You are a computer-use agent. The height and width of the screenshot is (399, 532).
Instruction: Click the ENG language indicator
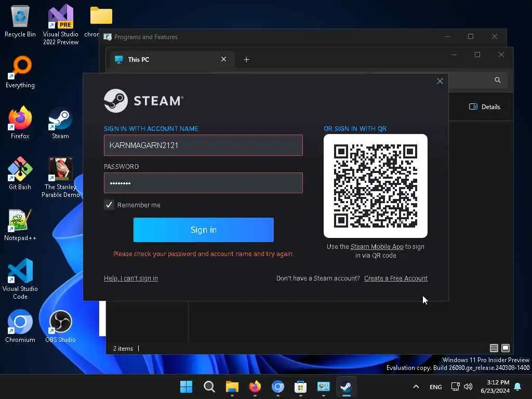436,387
